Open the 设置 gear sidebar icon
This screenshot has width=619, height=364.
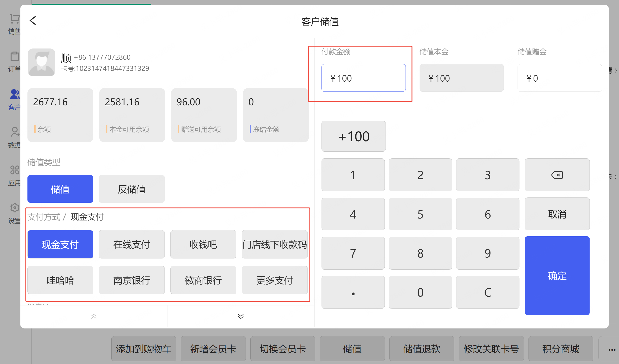click(14, 208)
